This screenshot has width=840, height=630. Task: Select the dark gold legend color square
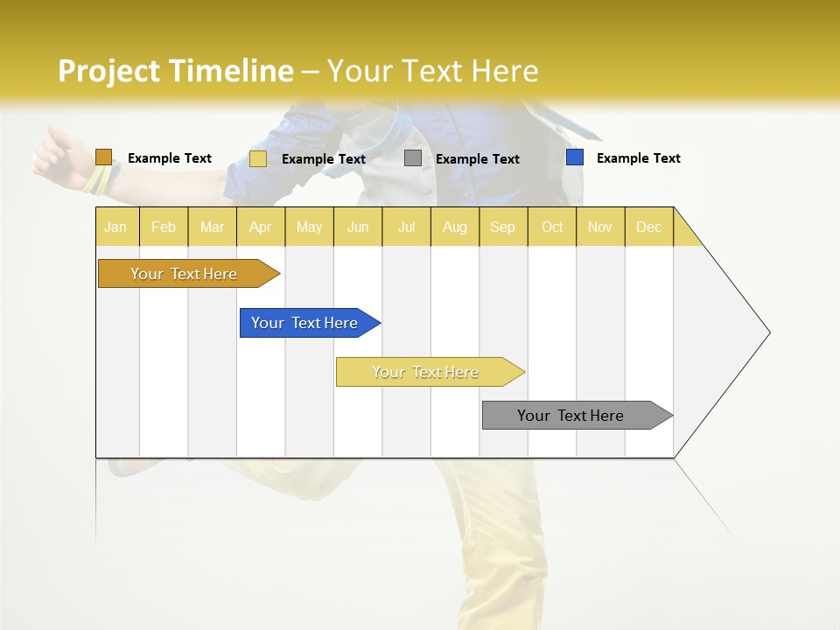point(104,157)
